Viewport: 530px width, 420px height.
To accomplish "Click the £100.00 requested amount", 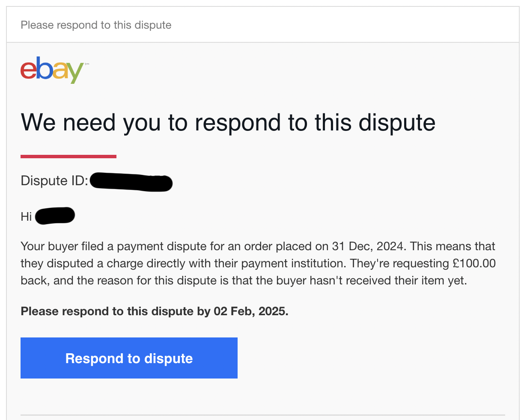I will coord(474,263).
